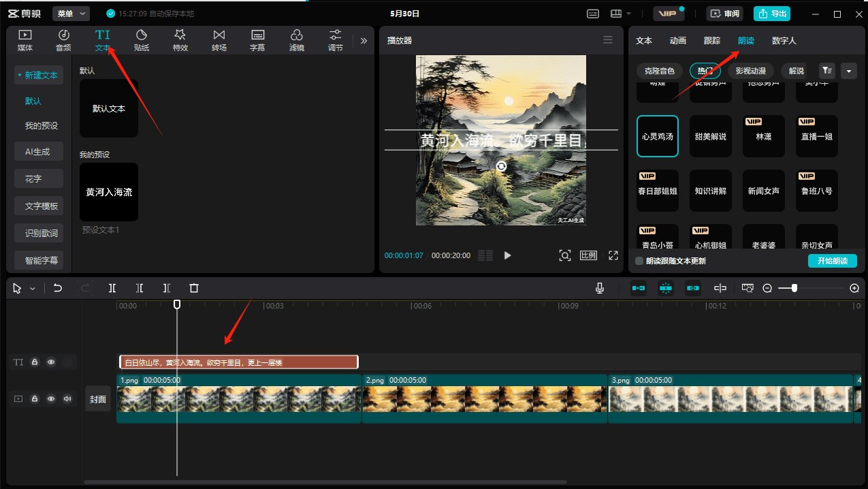Expand the more tabs chevron arrow
The width and height of the screenshot is (868, 489).
(364, 41)
